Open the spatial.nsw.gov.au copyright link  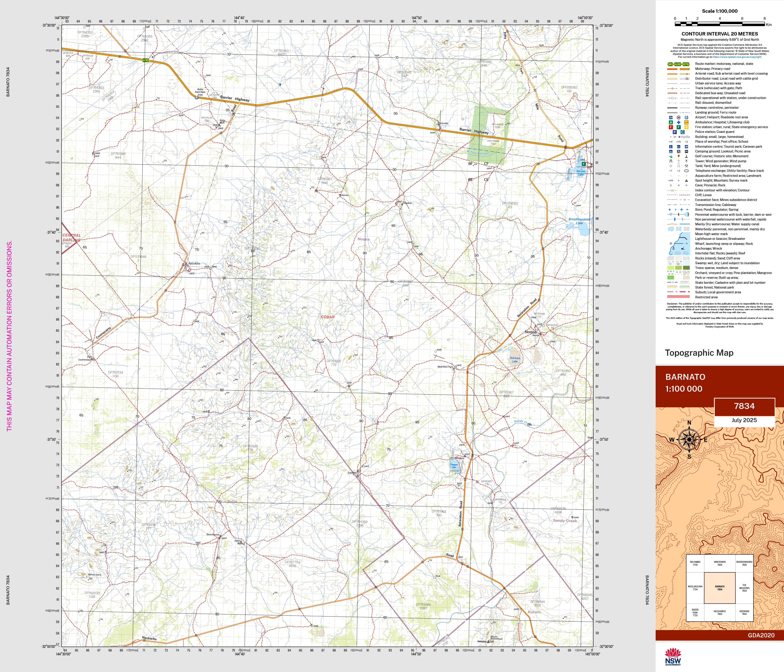(x=737, y=57)
